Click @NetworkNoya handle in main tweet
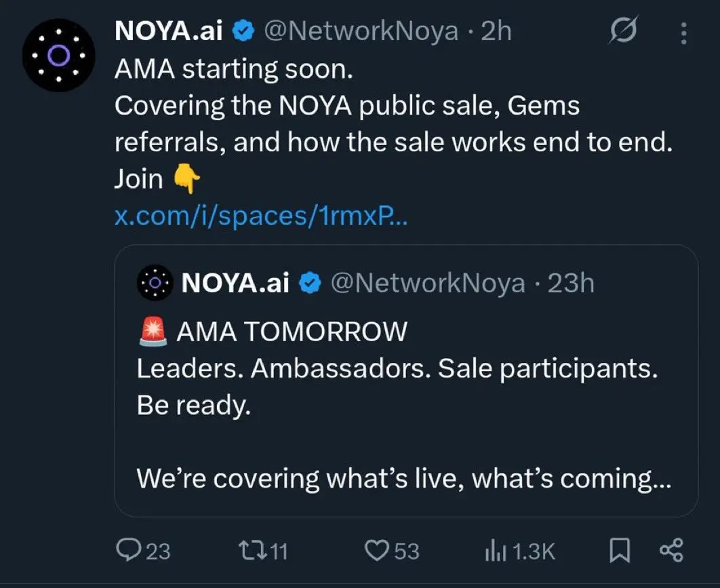This screenshot has width=720, height=588. [x=361, y=32]
